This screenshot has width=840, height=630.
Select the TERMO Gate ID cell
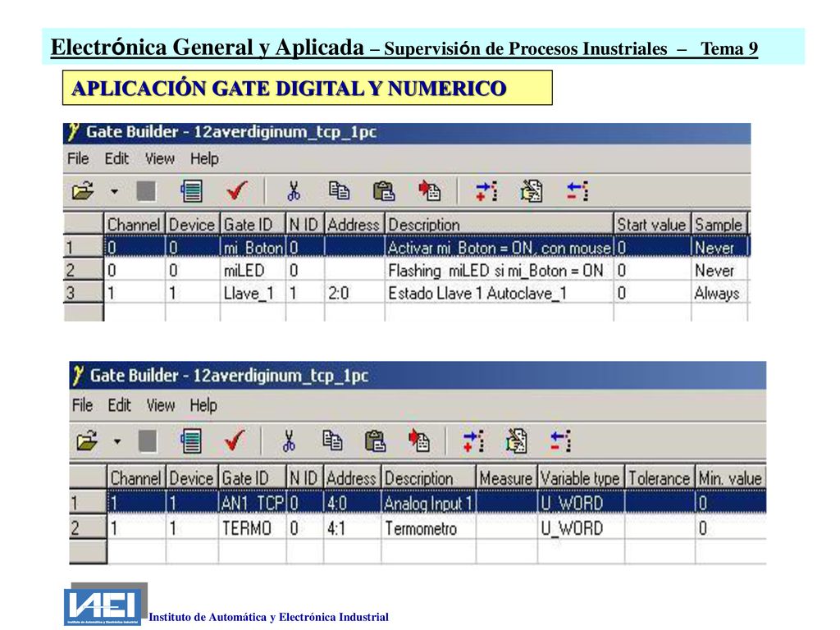click(x=252, y=528)
